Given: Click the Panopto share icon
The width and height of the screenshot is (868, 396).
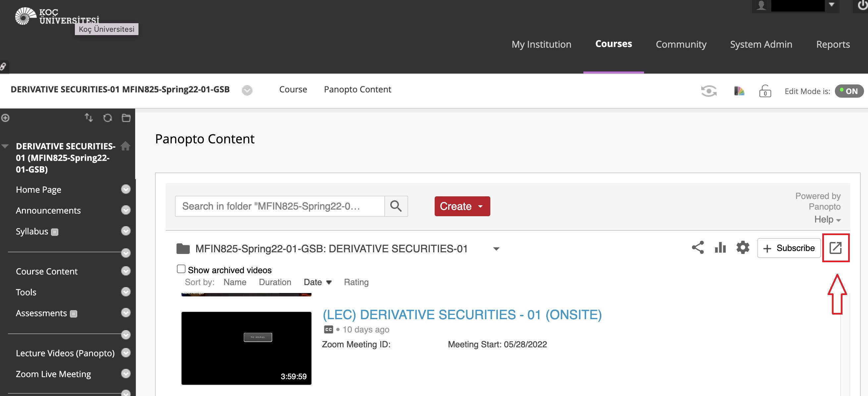Looking at the screenshot, I should tap(697, 248).
